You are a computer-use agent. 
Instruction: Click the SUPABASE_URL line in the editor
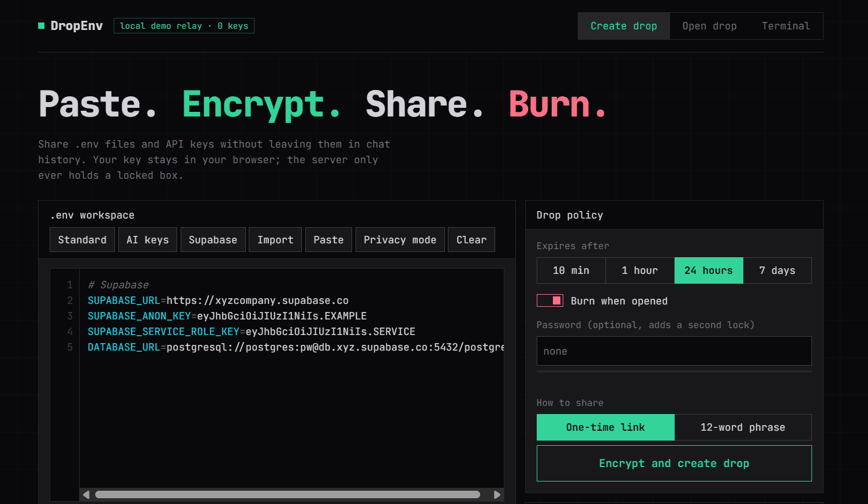click(x=218, y=300)
